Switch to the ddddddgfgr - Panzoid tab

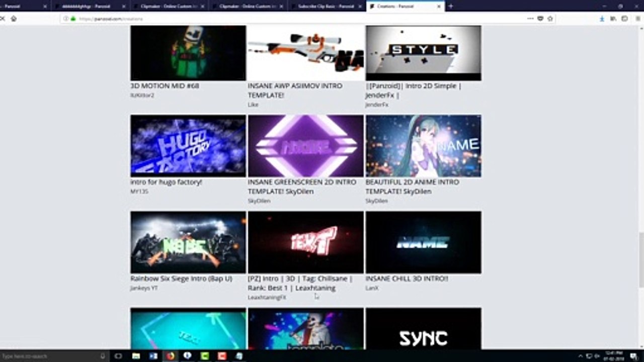pyautogui.click(x=91, y=6)
